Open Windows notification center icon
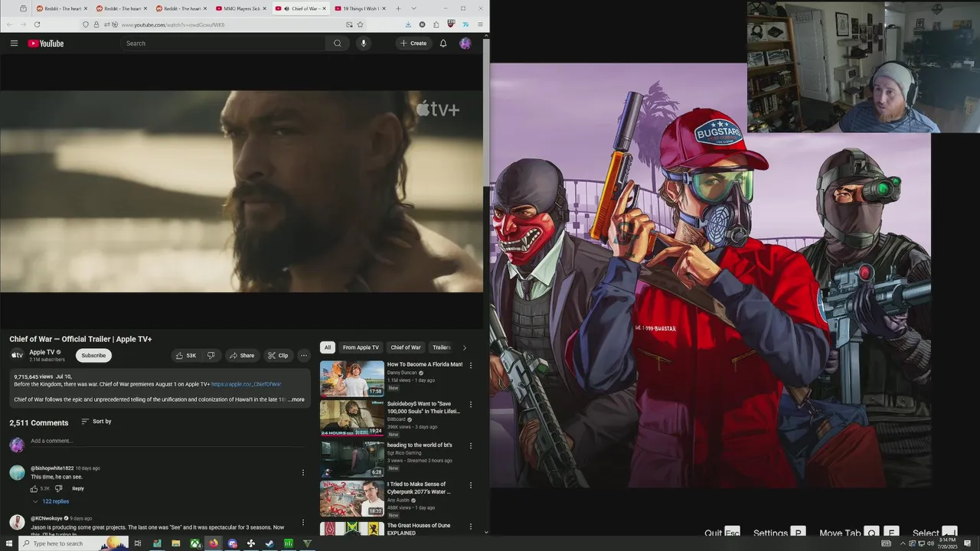Viewport: 980px width, 551px height. [967, 543]
